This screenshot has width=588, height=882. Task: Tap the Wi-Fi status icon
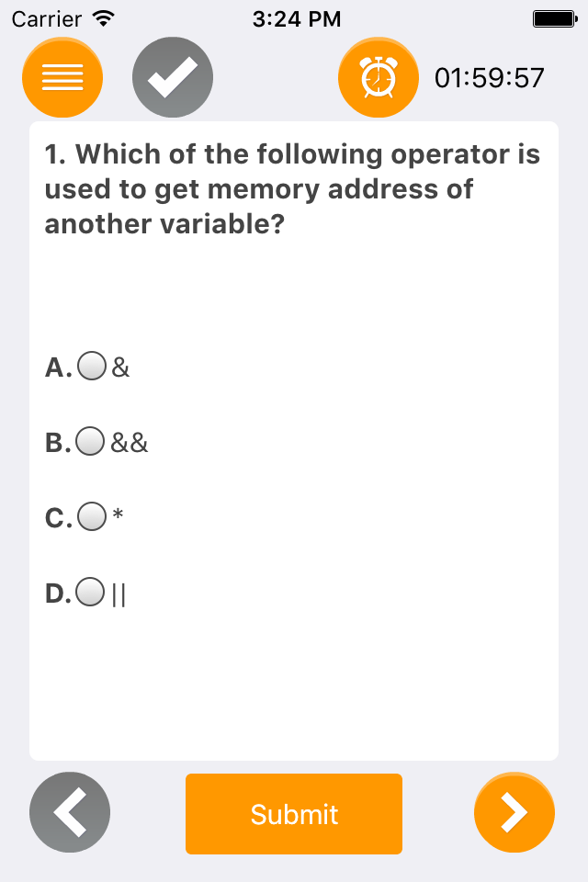[104, 19]
